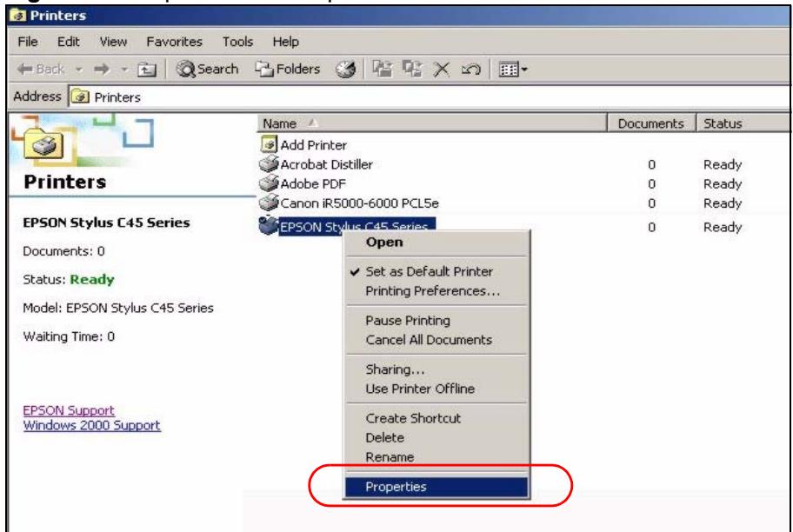Open the View menu
This screenshot has height=532, width=793.
113,42
